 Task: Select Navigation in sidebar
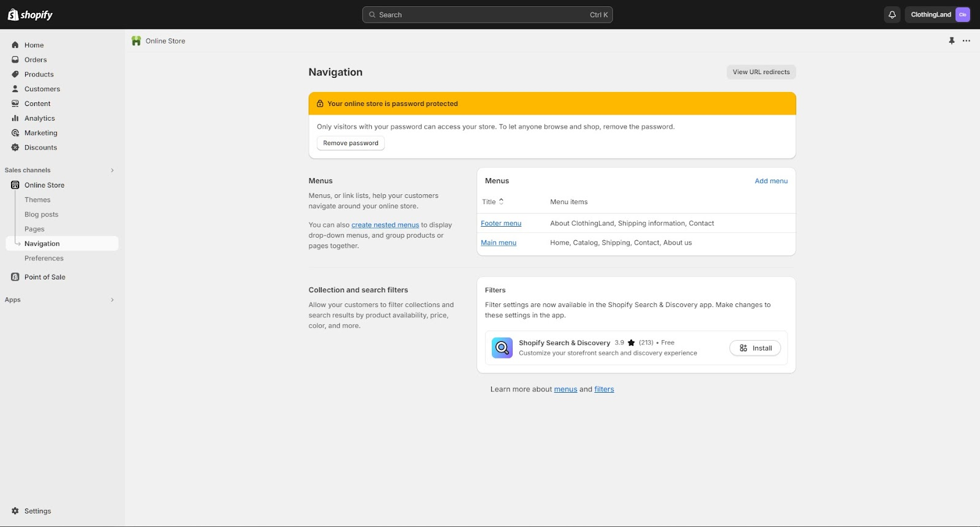[x=62, y=243]
